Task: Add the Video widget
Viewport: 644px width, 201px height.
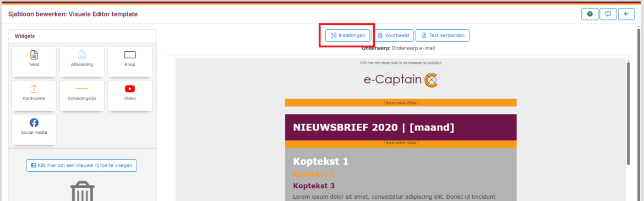Action: click(130, 95)
